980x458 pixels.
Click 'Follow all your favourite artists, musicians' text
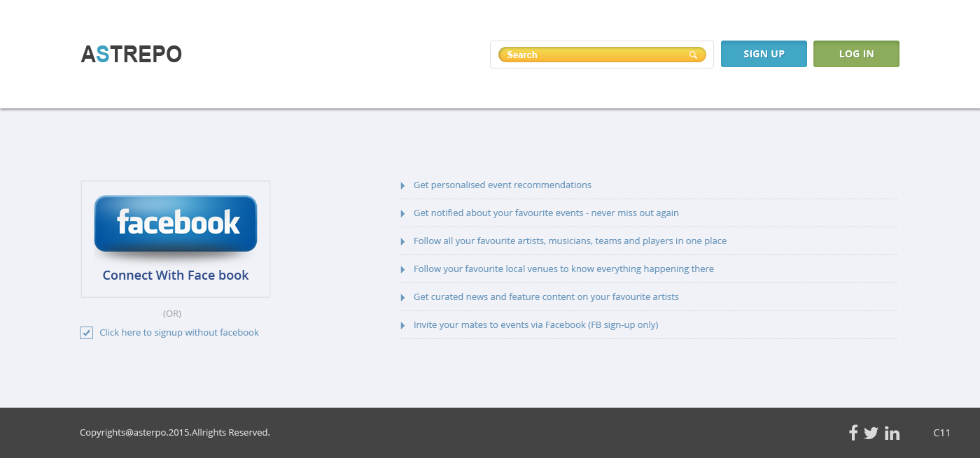[570, 241]
